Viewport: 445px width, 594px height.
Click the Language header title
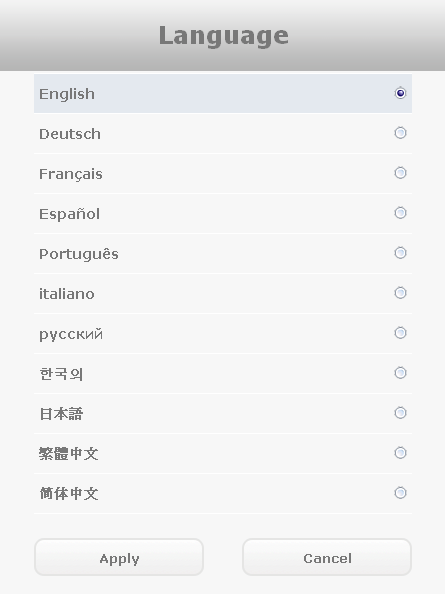tap(223, 36)
